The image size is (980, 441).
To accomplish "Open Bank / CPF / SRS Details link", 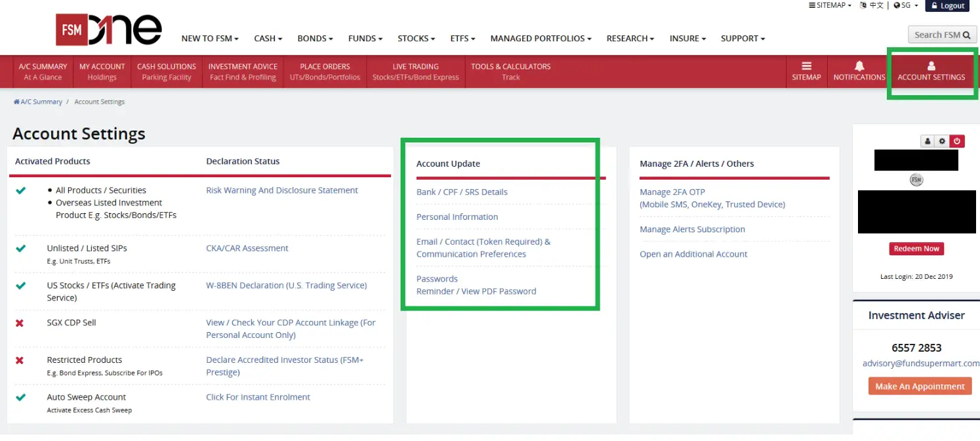I will [x=461, y=192].
